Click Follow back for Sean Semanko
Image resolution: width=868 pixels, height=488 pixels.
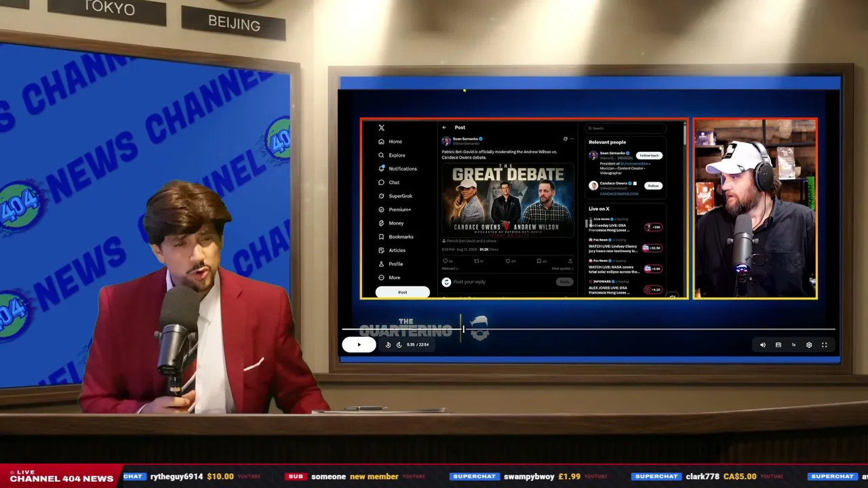point(649,155)
